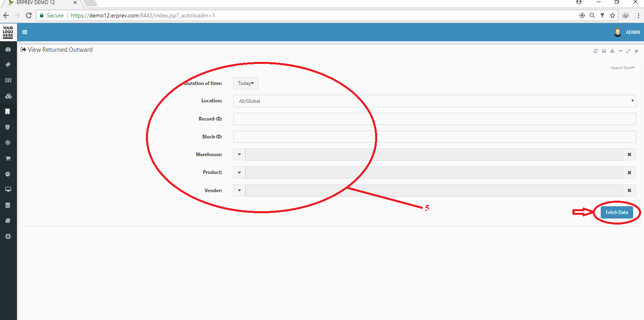
Task: Click the YOUR LOGO HERE logo
Action: (x=8, y=32)
